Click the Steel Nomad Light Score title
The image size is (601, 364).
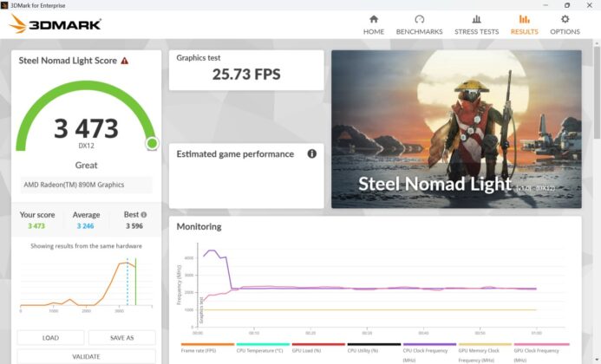[x=68, y=61]
